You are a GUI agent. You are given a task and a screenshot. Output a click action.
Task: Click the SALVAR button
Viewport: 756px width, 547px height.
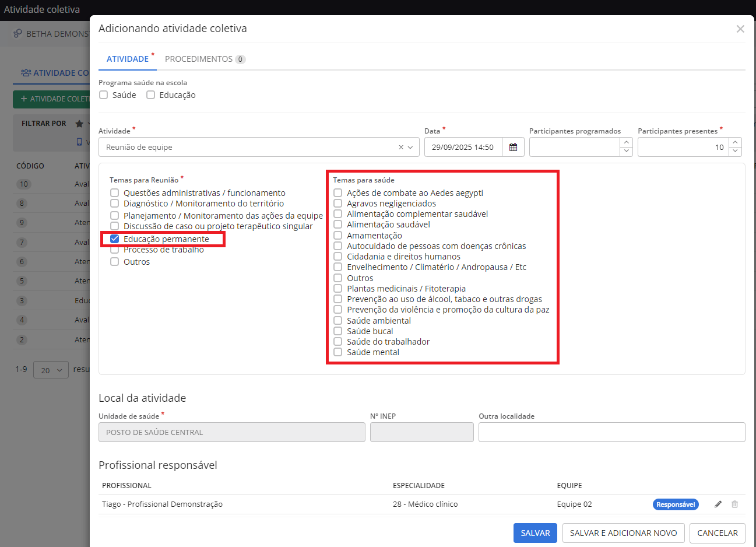tap(535, 533)
